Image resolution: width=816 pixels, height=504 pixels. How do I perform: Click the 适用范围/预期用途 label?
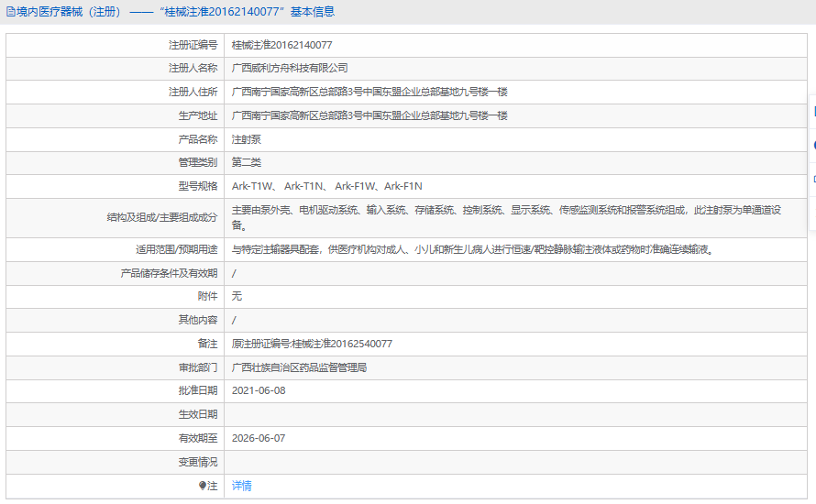tap(176, 249)
